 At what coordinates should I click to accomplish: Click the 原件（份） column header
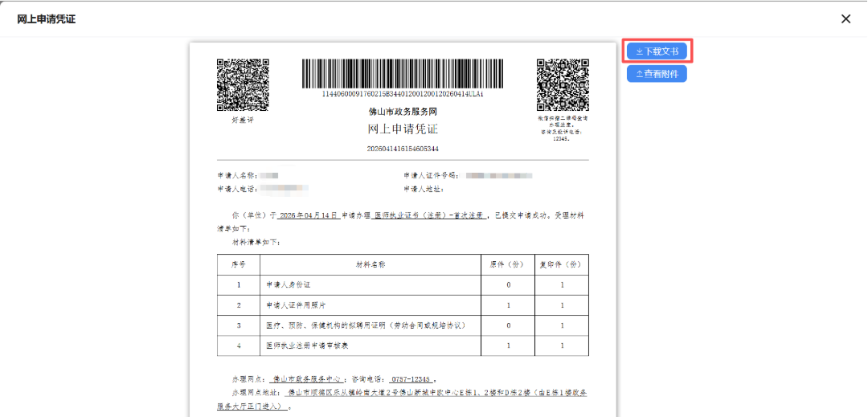click(x=508, y=265)
